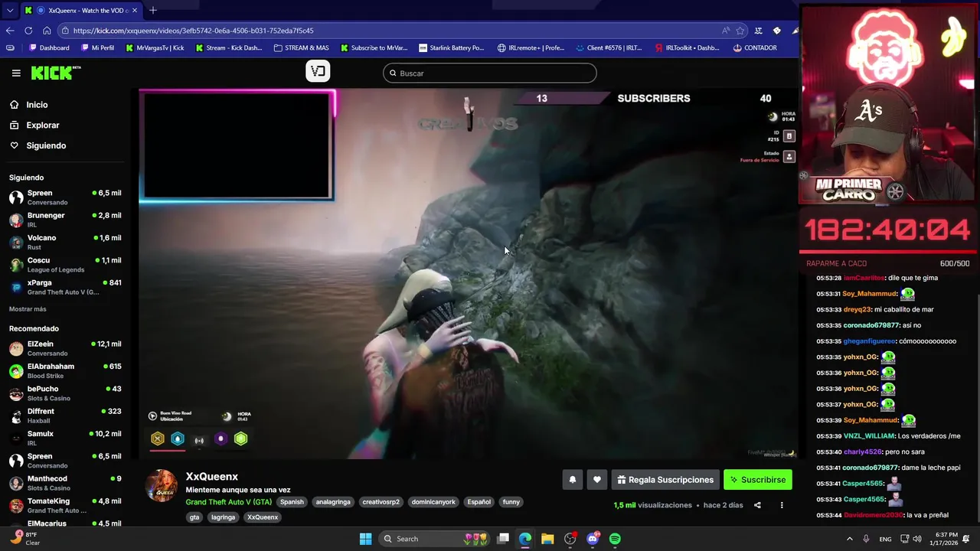The width and height of the screenshot is (980, 551).
Task: Click Mostrar más in the sidebar
Action: pos(28,309)
